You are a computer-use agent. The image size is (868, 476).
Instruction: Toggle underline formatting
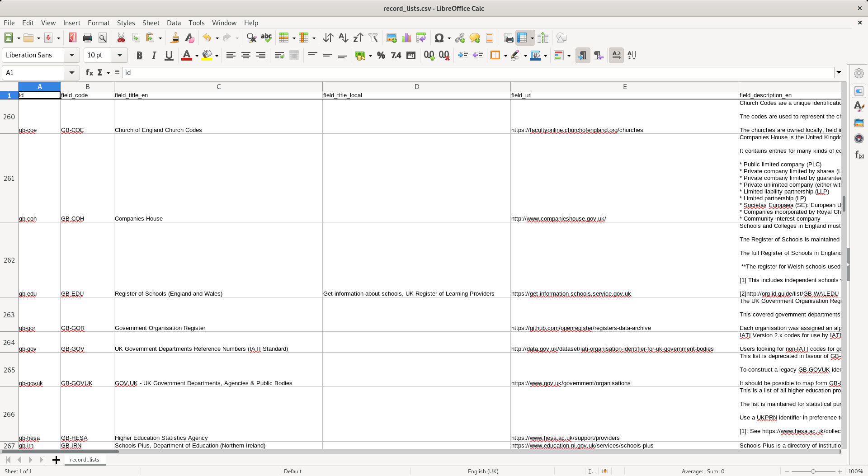tap(169, 55)
